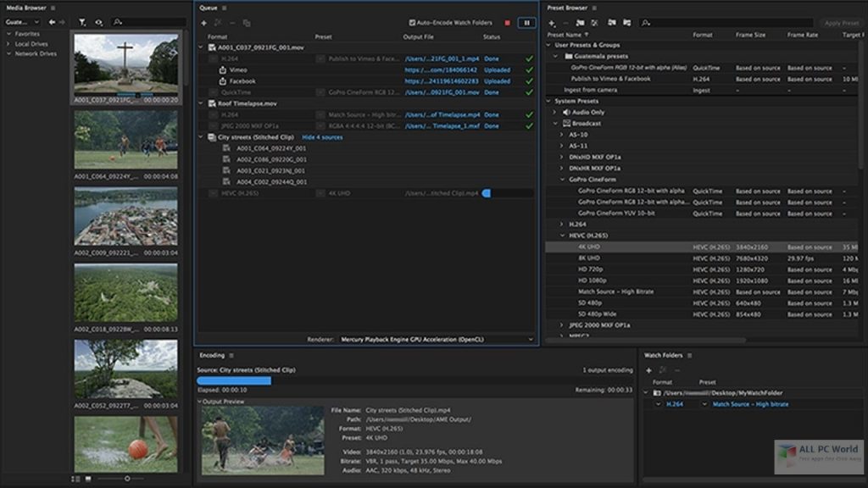This screenshot has width=868, height=488.
Task: Open the Queue panel menu
Action: (224, 8)
